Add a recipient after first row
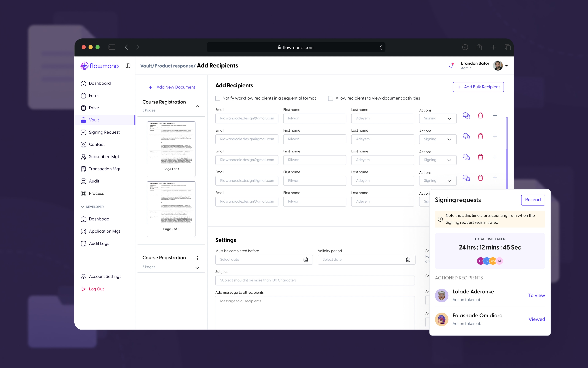 click(x=495, y=116)
